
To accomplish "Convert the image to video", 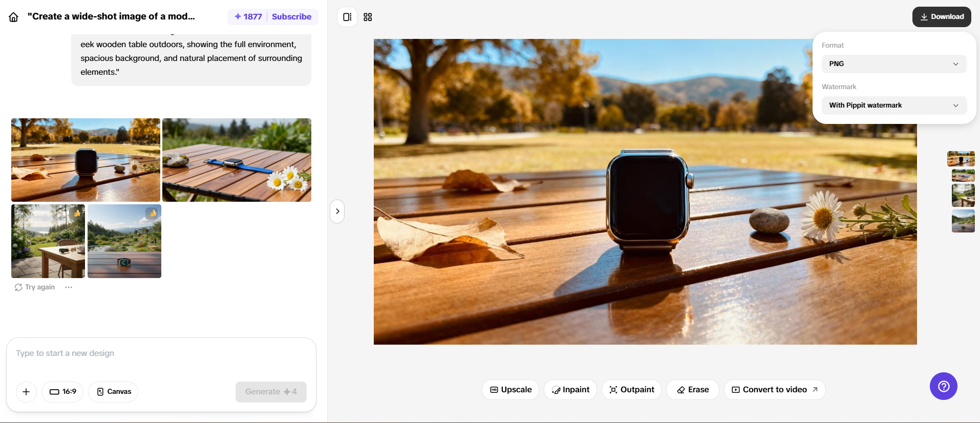I will click(775, 390).
